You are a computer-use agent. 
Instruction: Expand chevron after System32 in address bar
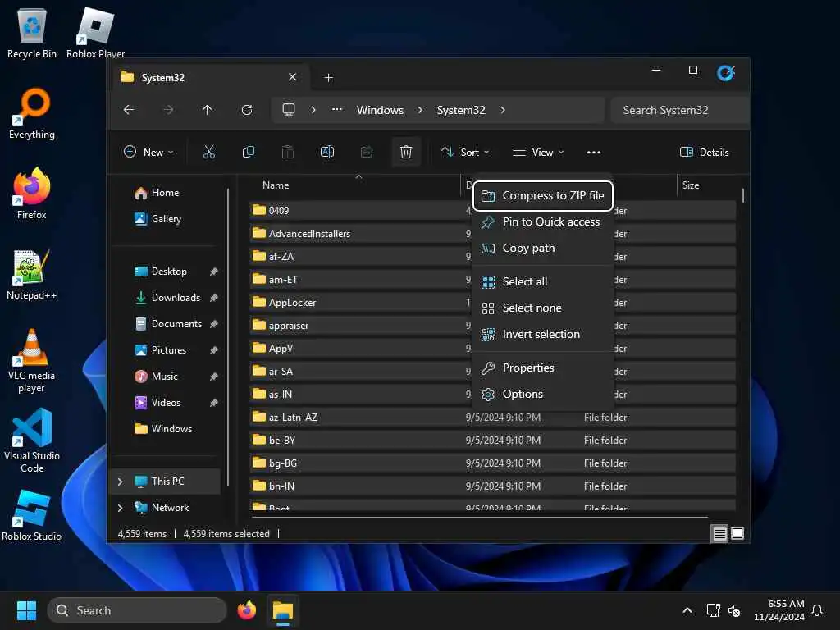click(x=503, y=110)
